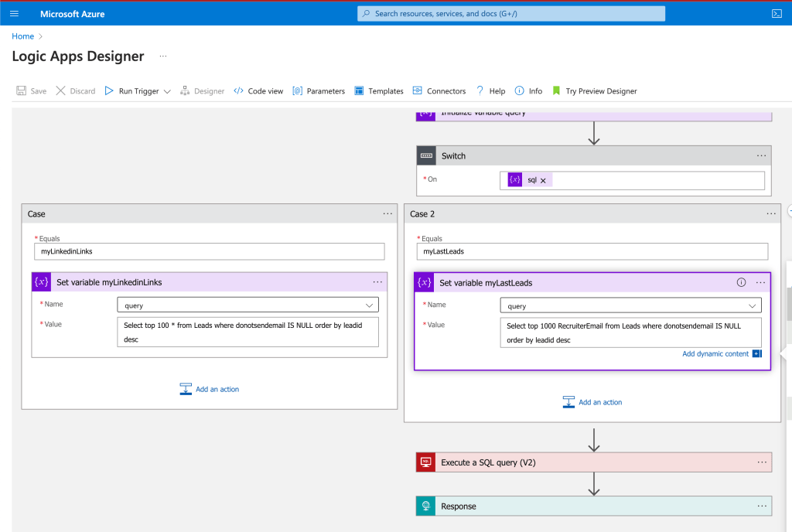Click the Response action globe icon
Viewport: 792px width, 532px height.
tap(426, 506)
